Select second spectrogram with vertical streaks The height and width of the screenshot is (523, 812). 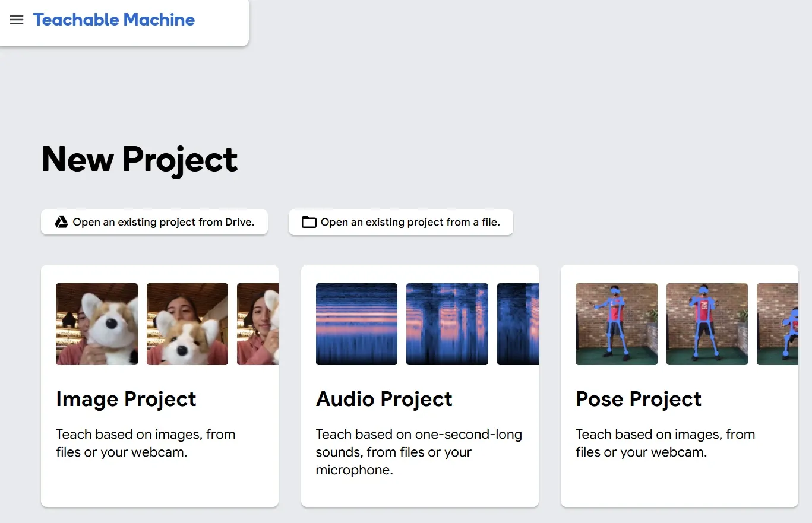[447, 324]
